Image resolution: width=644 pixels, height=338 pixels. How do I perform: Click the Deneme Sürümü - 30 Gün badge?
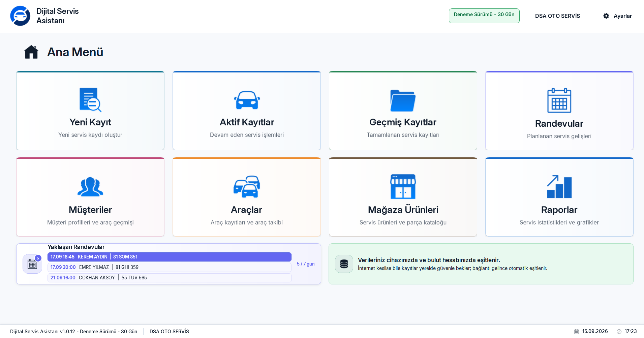(x=484, y=16)
